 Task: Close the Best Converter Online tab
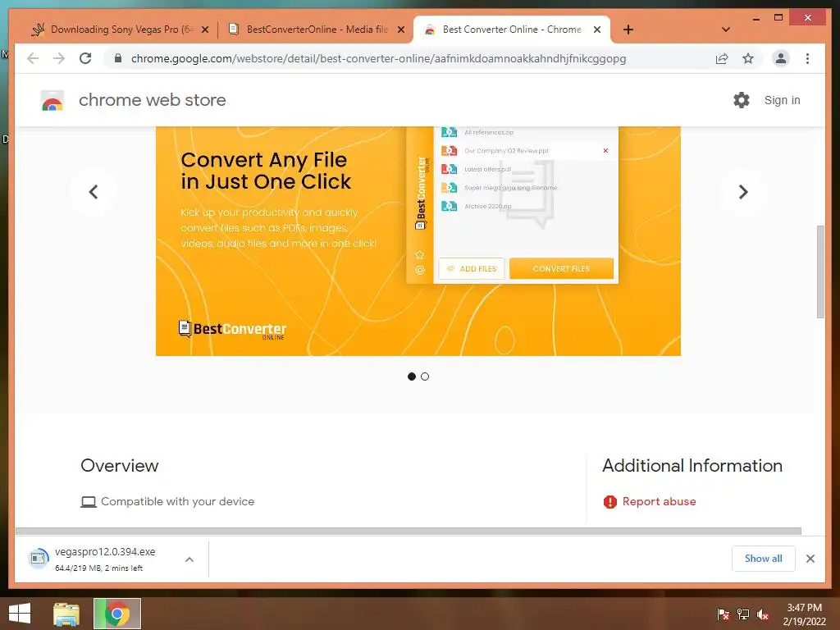click(597, 30)
